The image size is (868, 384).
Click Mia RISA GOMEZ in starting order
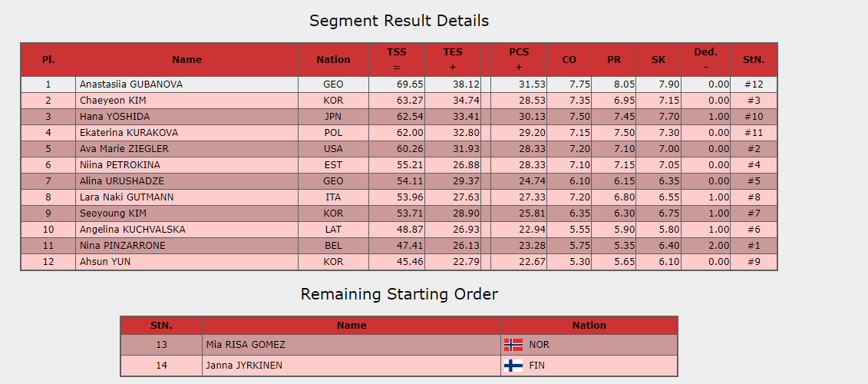(x=246, y=345)
